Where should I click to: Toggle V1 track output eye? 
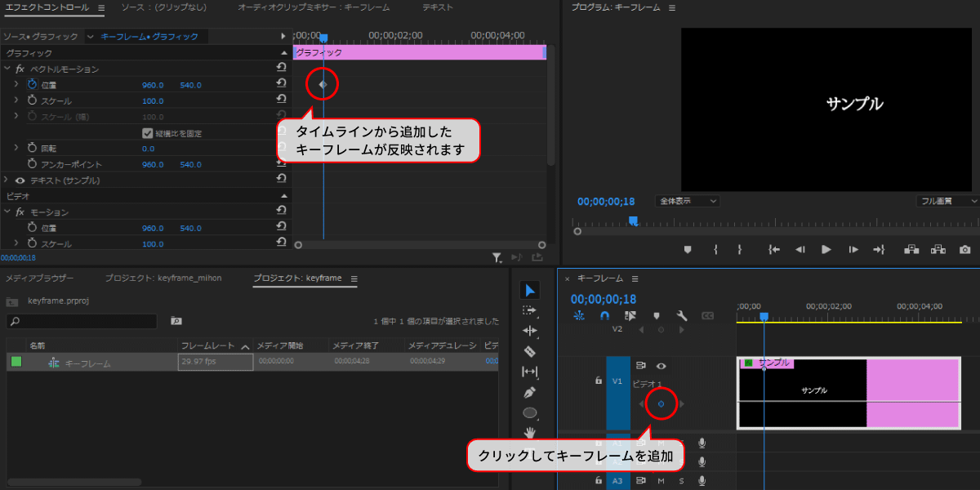[x=661, y=366]
